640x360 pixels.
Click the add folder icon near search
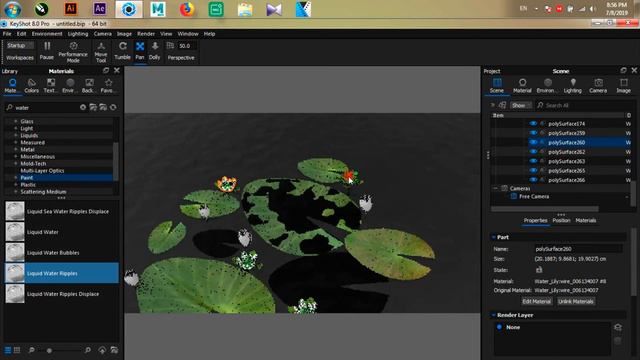coord(93,107)
